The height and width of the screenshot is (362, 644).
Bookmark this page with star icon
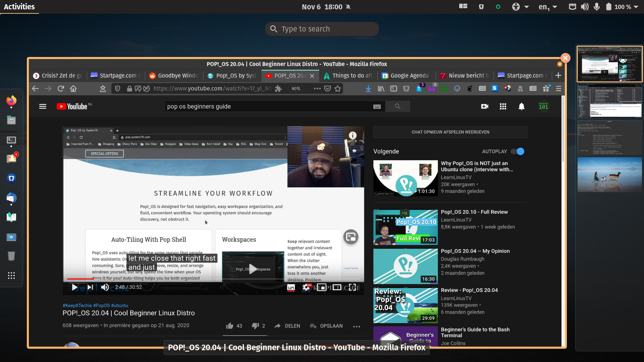coord(338,88)
